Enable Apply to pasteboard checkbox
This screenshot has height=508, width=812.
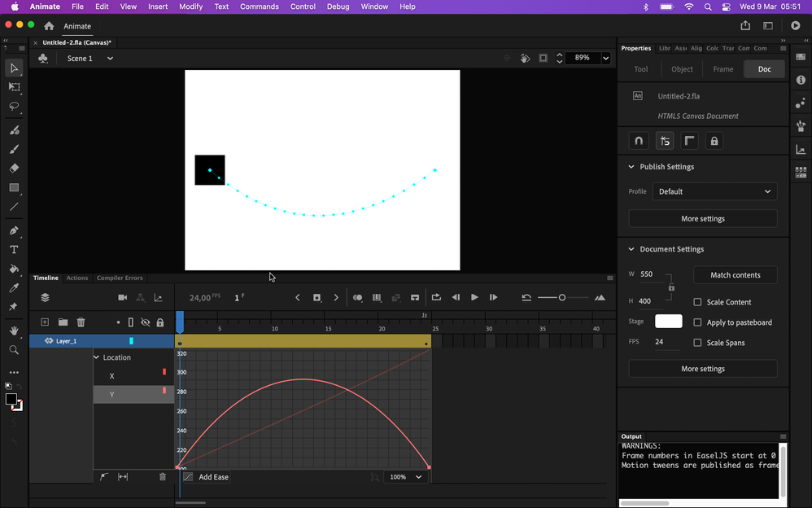[697, 322]
